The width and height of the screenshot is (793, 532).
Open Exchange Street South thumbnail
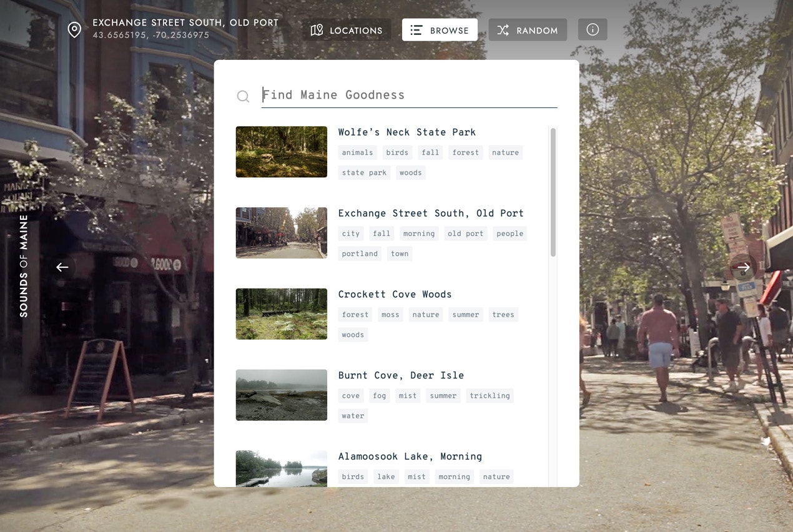[x=282, y=233]
